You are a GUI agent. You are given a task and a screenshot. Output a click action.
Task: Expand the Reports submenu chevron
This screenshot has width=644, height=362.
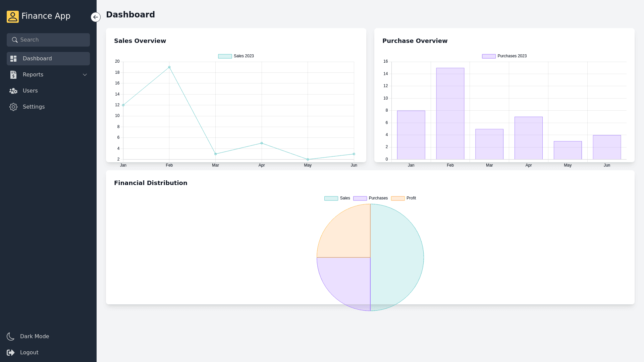[x=85, y=75]
